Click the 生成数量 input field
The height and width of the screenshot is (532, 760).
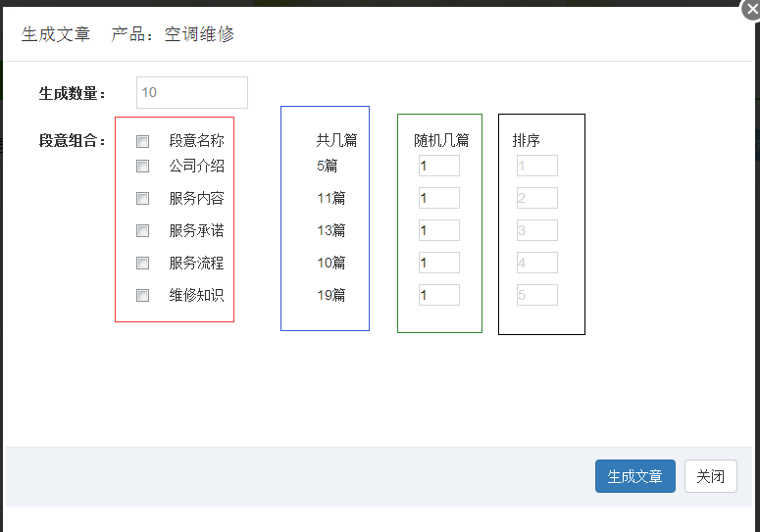[192, 92]
